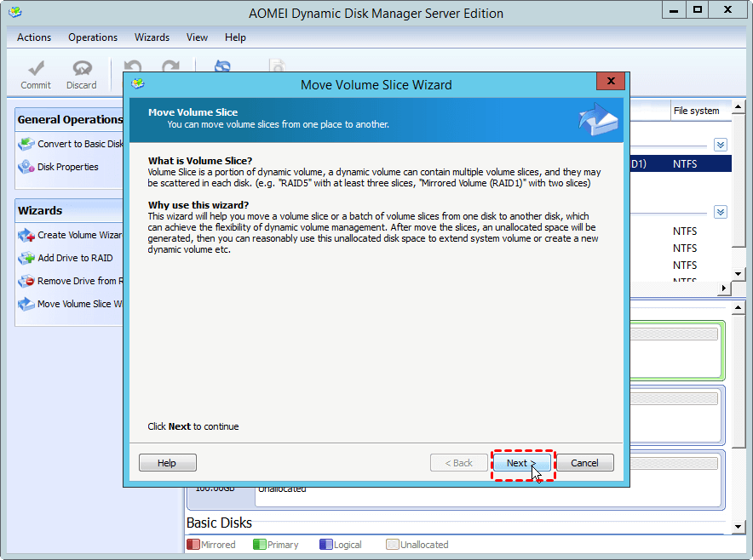Click volume list horizontal scroll right arrow
753x560 pixels.
(724, 288)
